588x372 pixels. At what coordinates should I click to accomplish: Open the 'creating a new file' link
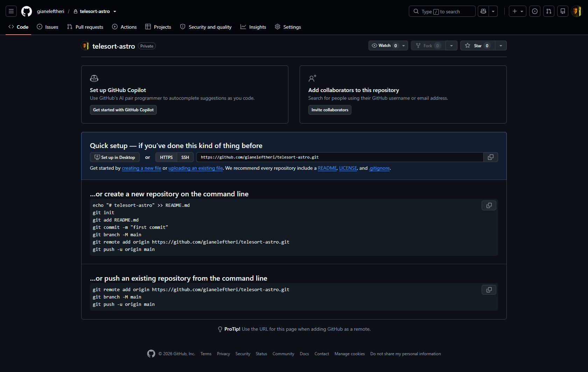(141, 168)
